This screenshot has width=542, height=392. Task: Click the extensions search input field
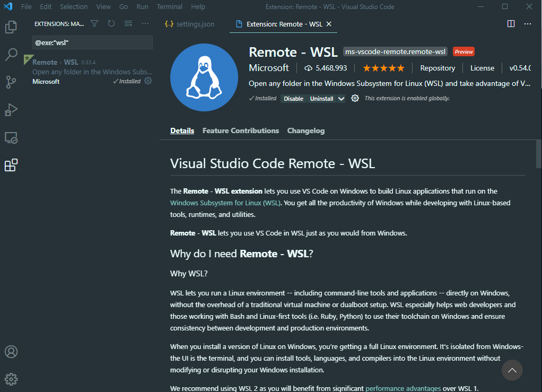pos(92,42)
